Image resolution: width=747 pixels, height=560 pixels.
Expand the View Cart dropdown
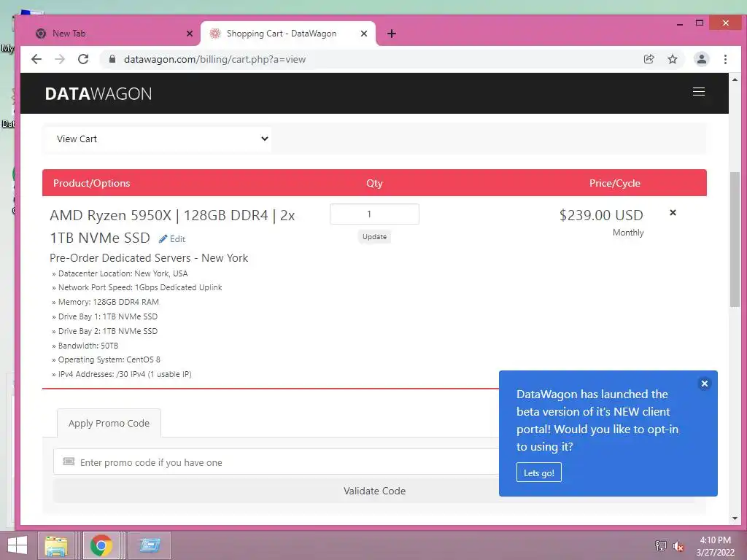pyautogui.click(x=159, y=139)
